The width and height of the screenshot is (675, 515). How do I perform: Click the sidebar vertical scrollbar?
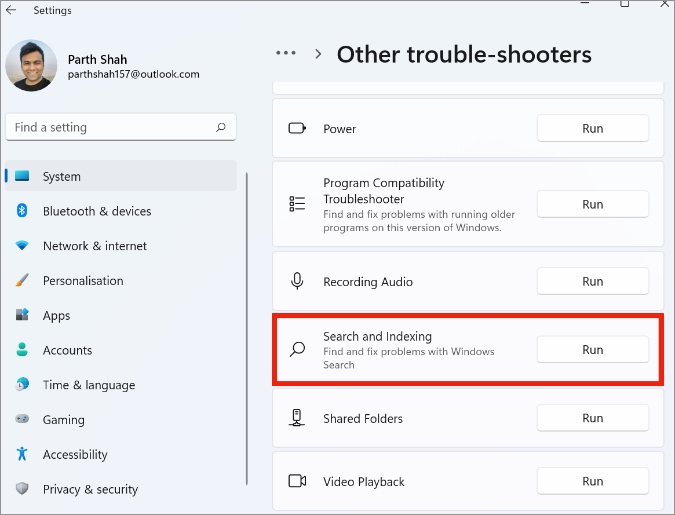pos(247,329)
